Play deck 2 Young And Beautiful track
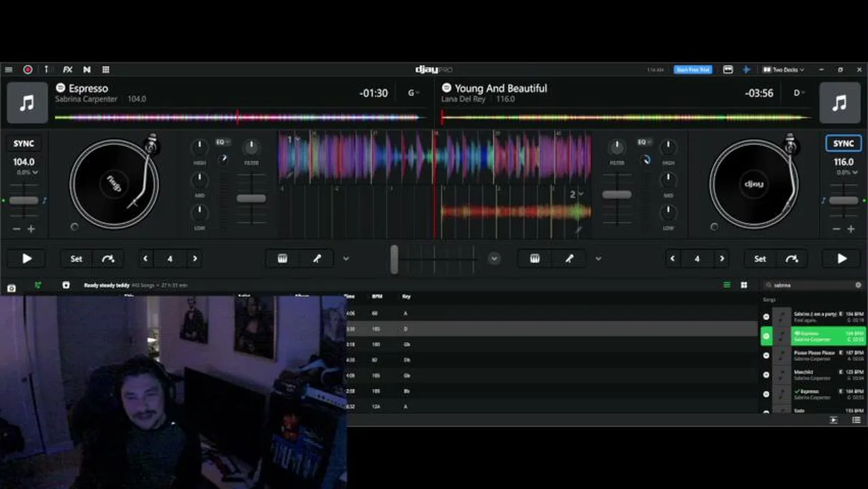This screenshot has width=868, height=489. (x=842, y=259)
